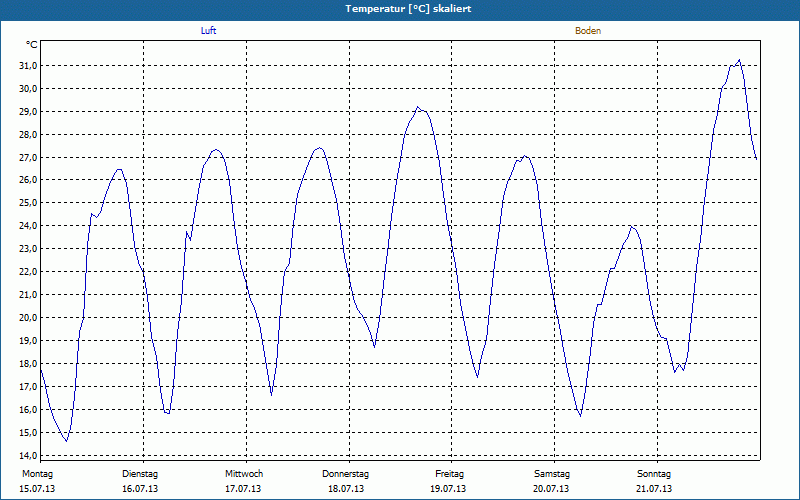Click the 28,0 y-axis label
The image size is (800, 500).
(x=28, y=134)
